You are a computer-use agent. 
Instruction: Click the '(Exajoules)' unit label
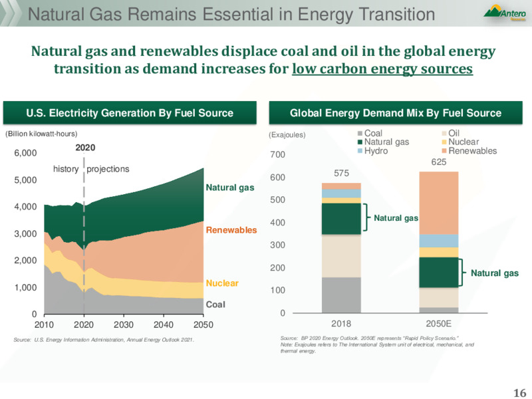point(287,135)
